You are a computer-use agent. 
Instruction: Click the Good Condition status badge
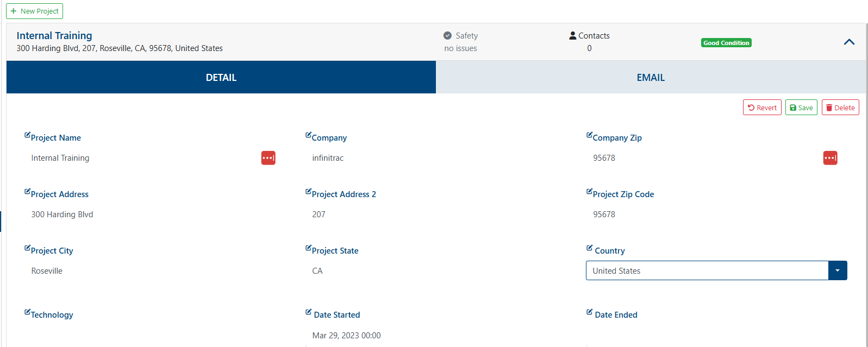[726, 43]
